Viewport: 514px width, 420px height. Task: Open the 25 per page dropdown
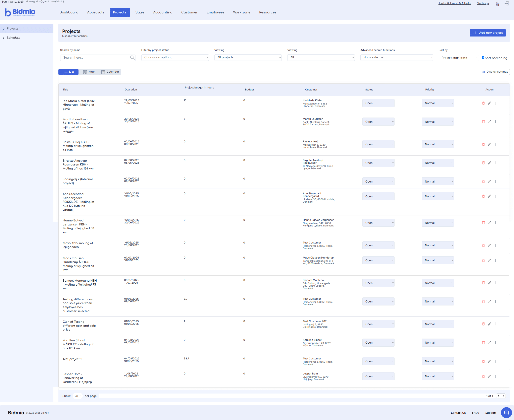click(78, 396)
